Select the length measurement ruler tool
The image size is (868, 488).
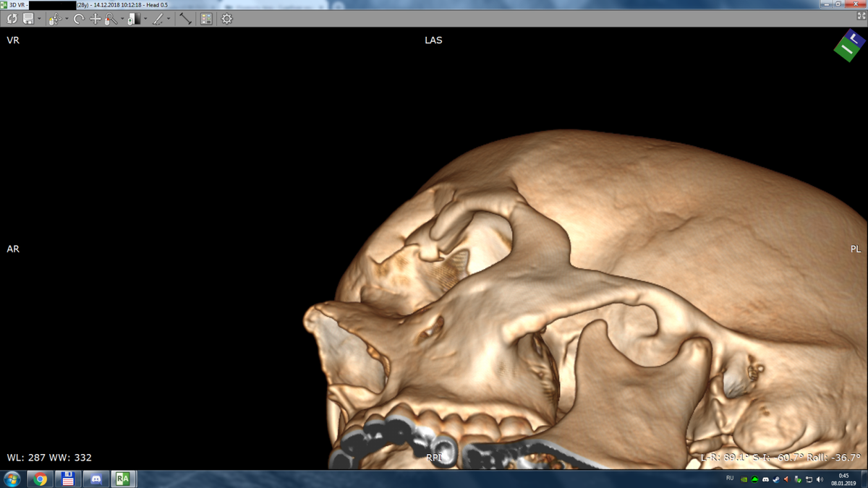[x=186, y=19]
